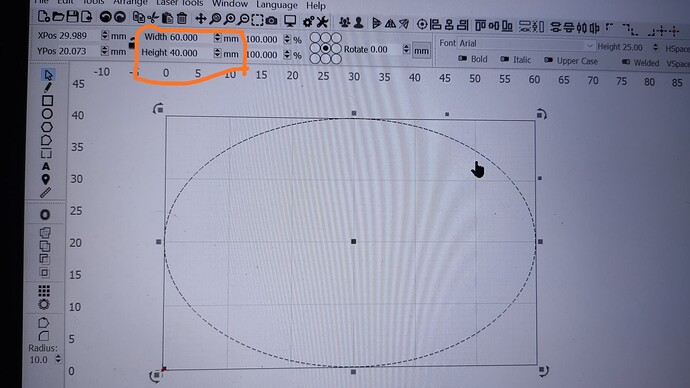Click the Delete trash can icon
The height and width of the screenshot is (388, 690).
pyautogui.click(x=181, y=18)
